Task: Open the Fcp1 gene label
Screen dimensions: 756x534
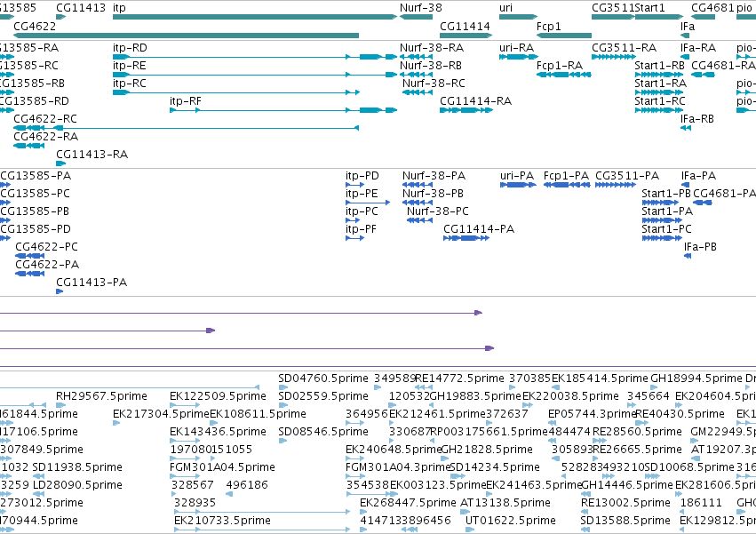Action: (549, 26)
